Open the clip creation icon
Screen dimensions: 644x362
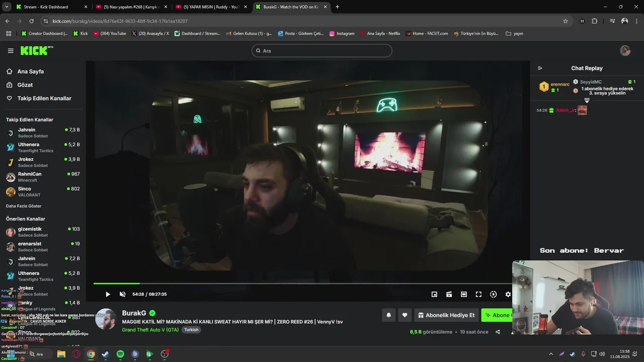click(449, 294)
